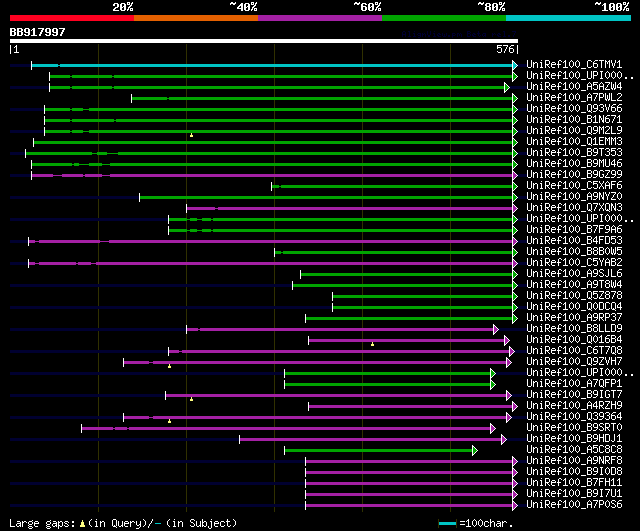This screenshot has width=640, height=531.
Task: Click the green ~80% identity legend segment
Action: 444,18
